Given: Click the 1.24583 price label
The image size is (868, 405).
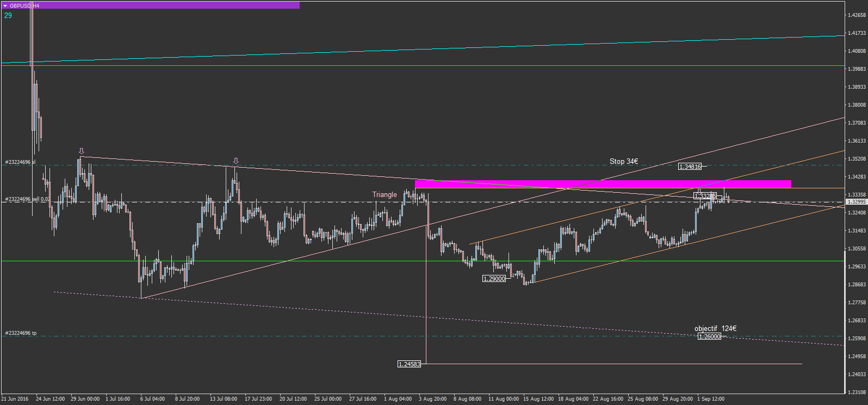Looking at the screenshot, I should point(410,364).
